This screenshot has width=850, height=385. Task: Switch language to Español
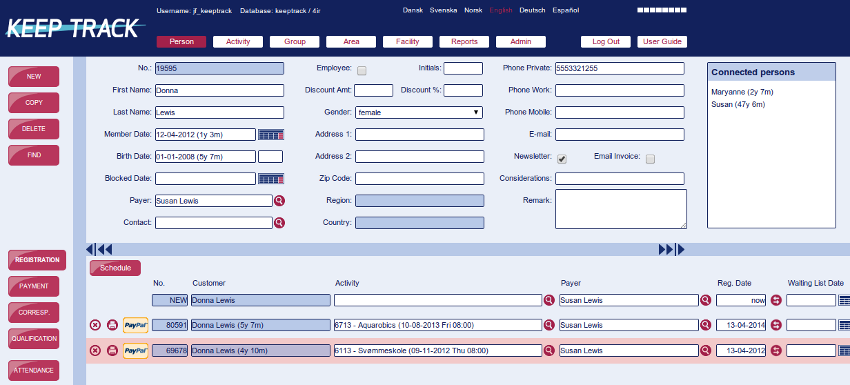pyautogui.click(x=566, y=10)
